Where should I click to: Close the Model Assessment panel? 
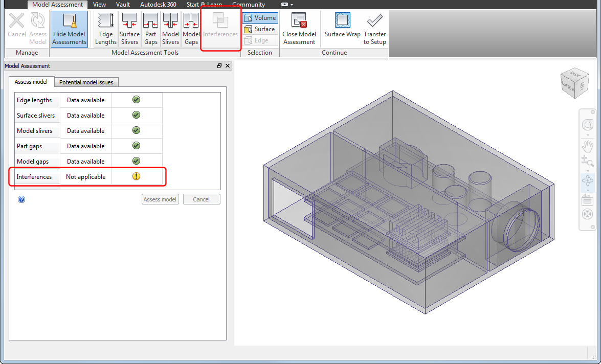click(228, 66)
